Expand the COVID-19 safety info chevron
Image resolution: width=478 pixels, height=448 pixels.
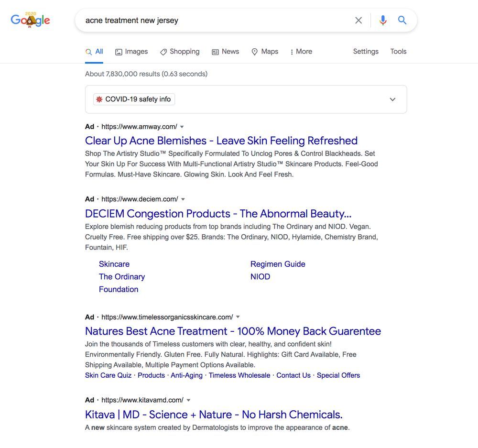coord(392,99)
